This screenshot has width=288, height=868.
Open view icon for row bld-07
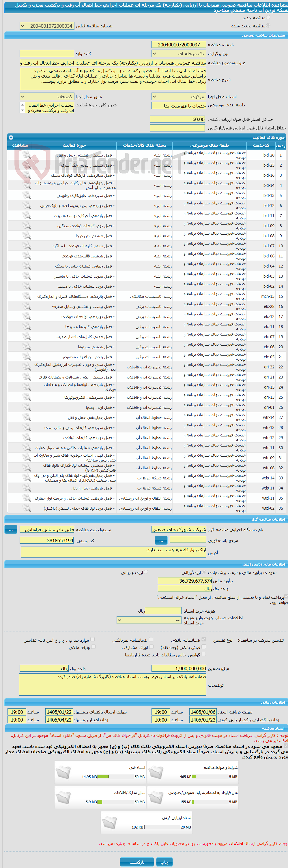point(26,246)
